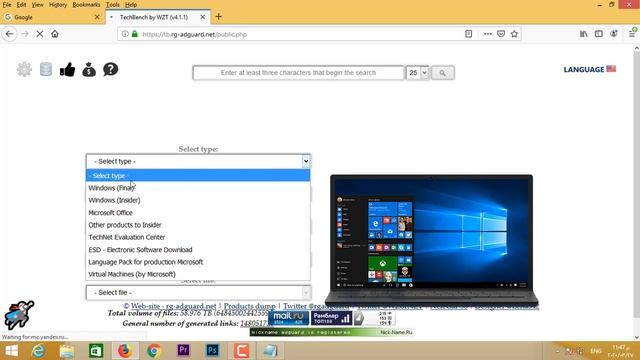Open Photoshop from the taskbar
This screenshot has height=360, width=640.
[212, 351]
